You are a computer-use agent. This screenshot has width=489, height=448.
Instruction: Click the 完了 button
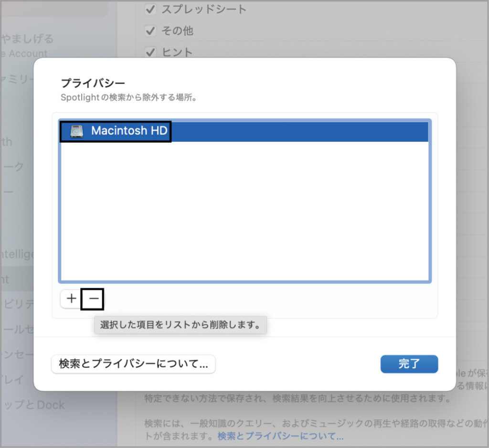(409, 364)
